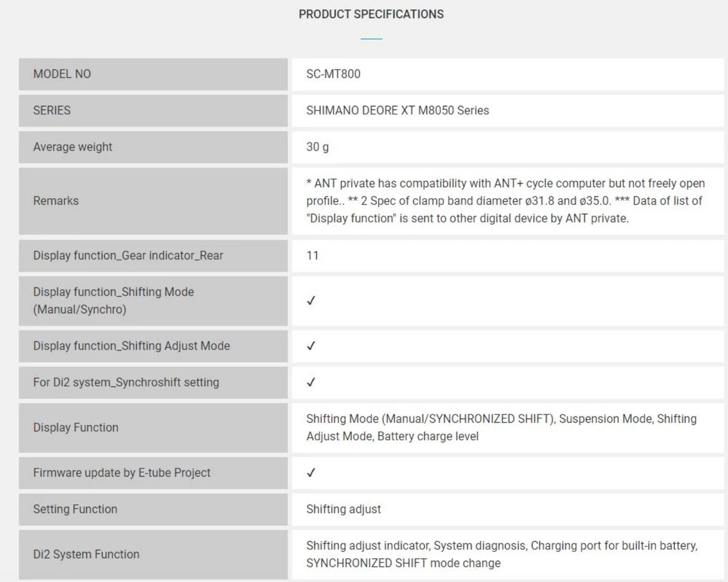Click the Shifting adjust value text
Viewport: 728px width, 582px height.
344,509
